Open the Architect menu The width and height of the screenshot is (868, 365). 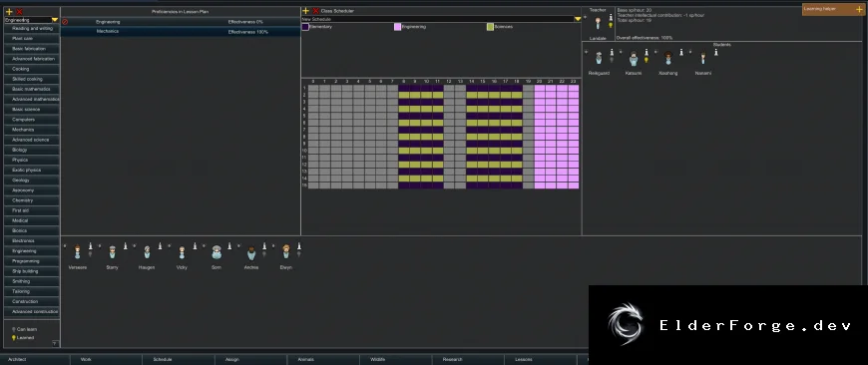pos(36,359)
